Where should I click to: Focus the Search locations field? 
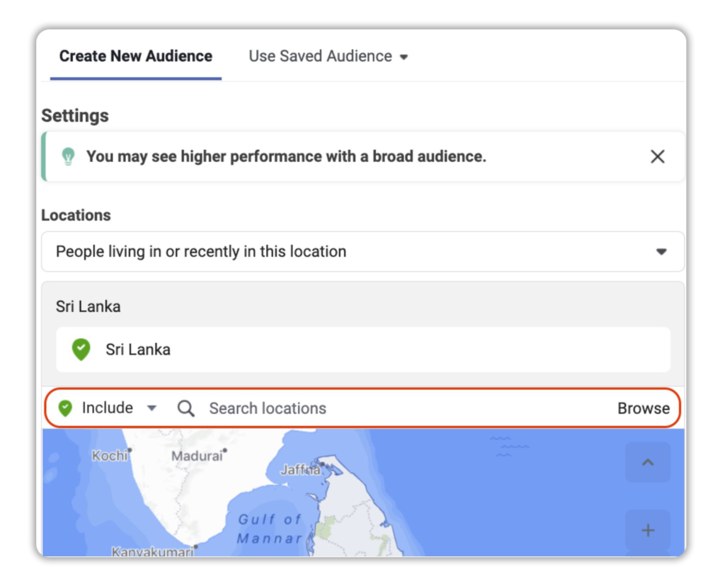(x=268, y=409)
